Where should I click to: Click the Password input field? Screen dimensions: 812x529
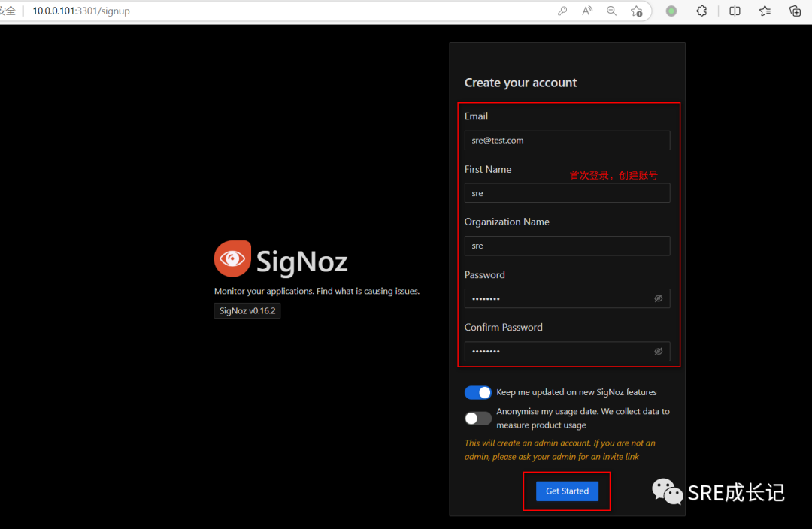(567, 298)
